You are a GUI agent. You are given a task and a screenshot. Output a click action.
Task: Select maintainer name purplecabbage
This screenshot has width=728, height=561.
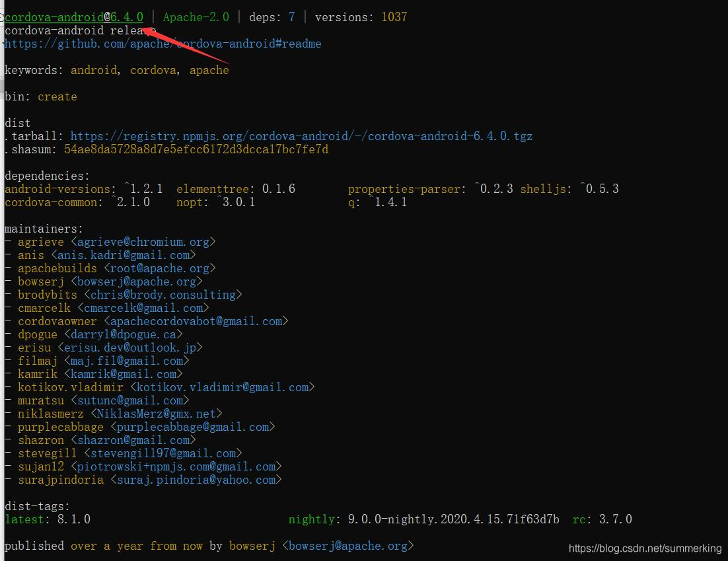[x=60, y=428]
